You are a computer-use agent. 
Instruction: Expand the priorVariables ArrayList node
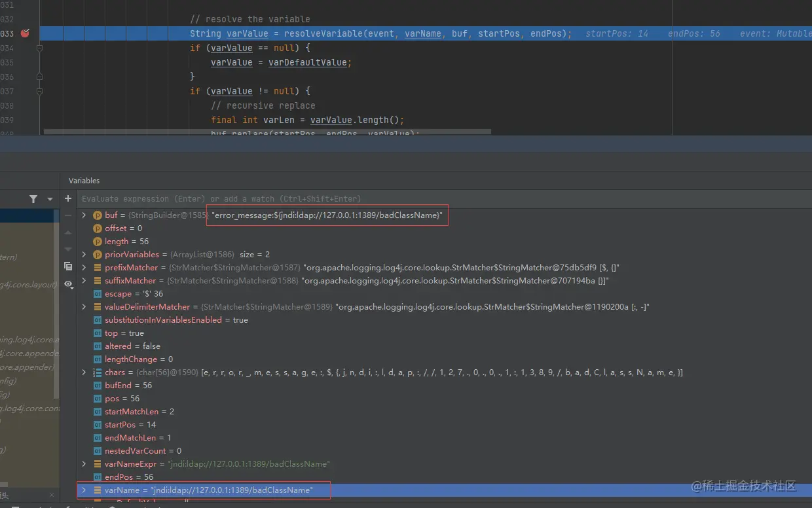tap(84, 254)
